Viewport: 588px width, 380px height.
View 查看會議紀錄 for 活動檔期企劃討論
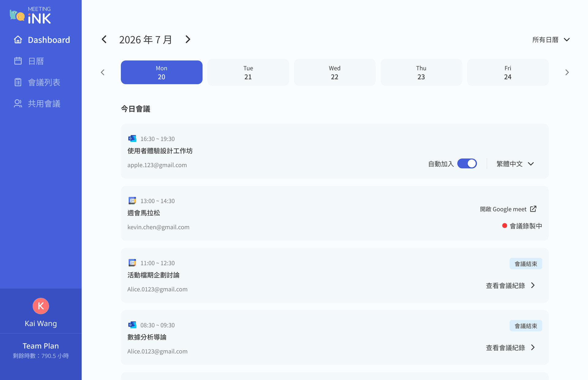pyautogui.click(x=511, y=285)
